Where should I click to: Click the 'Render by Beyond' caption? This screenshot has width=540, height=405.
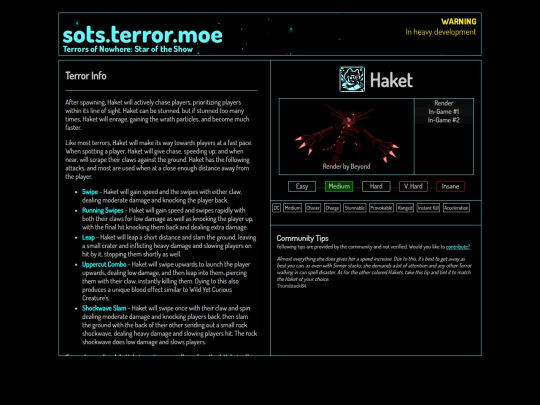(346, 166)
